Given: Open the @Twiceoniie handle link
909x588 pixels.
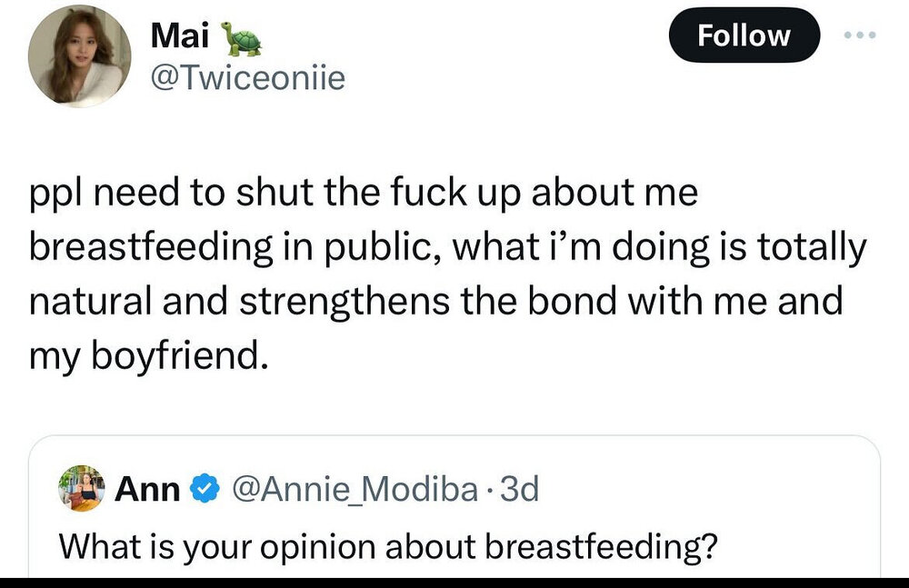Looking at the screenshot, I should 246,79.
